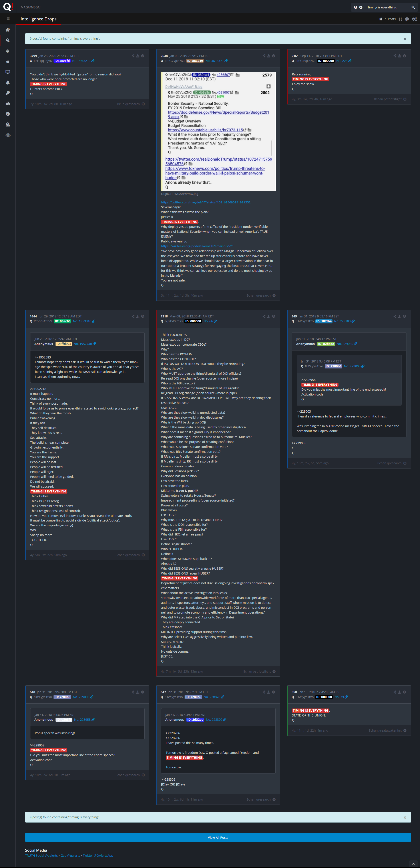Share post 3799 via share icon
Viewport: 420px width, 868px height.
(x=133, y=56)
